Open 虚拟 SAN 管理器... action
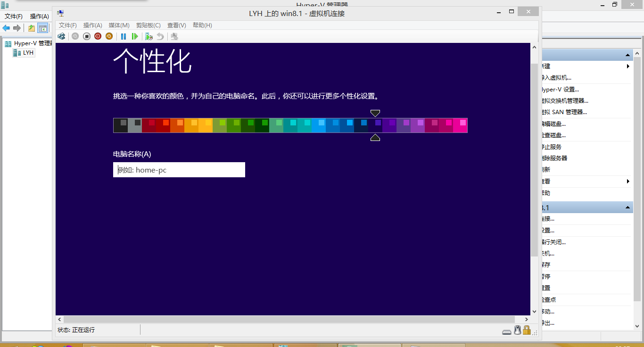The height and width of the screenshot is (347, 644). point(564,112)
